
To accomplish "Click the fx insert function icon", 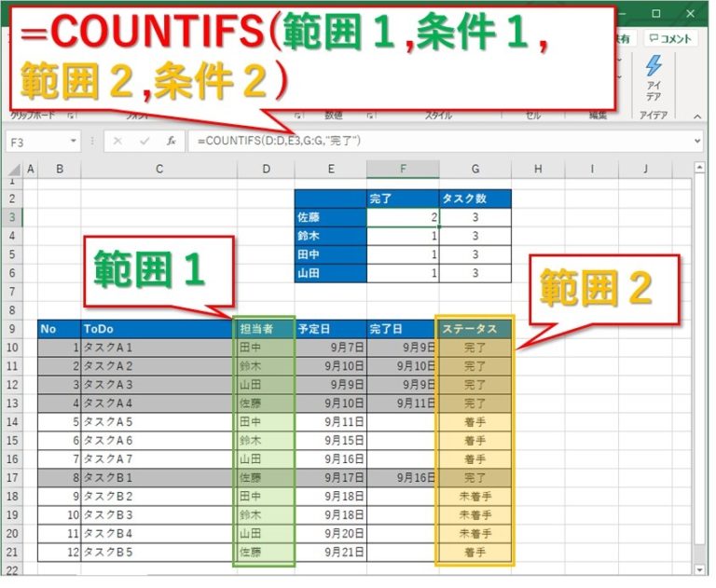I will tap(172, 142).
